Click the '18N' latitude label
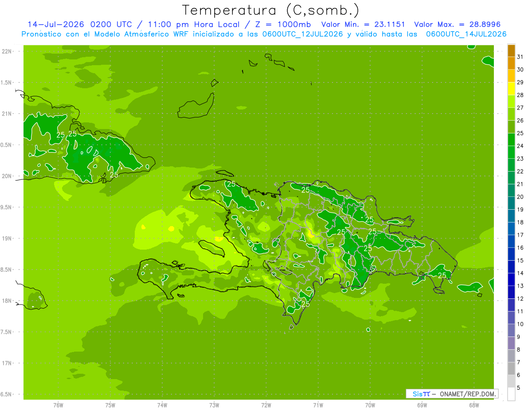The width and height of the screenshot is (532, 411). [7, 301]
